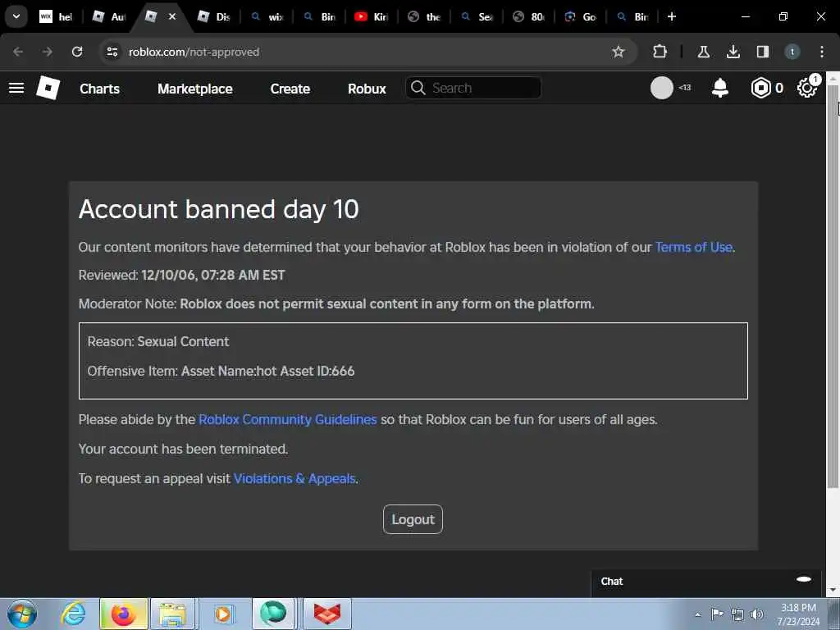Switch to the 'the' browser tab
The image size is (840, 630).
click(x=423, y=16)
